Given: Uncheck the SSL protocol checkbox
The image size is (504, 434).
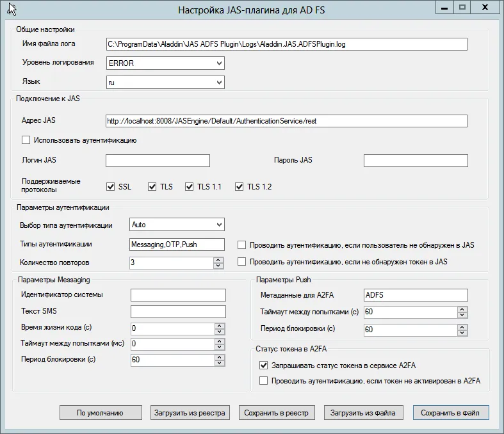Looking at the screenshot, I should (110, 187).
